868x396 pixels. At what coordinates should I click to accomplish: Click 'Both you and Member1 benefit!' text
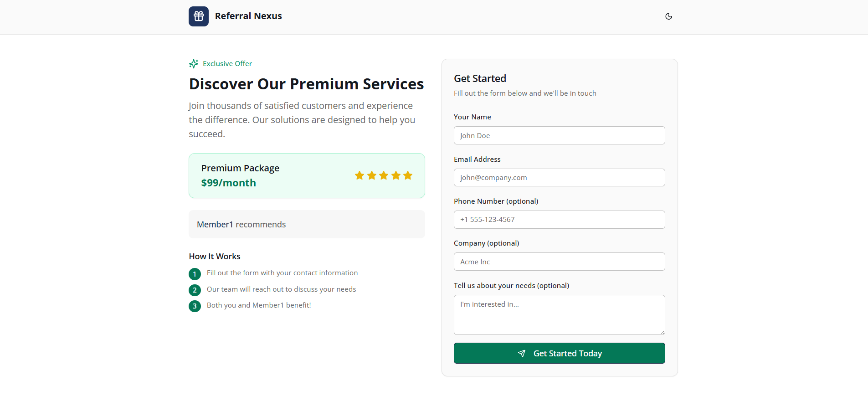(259, 305)
